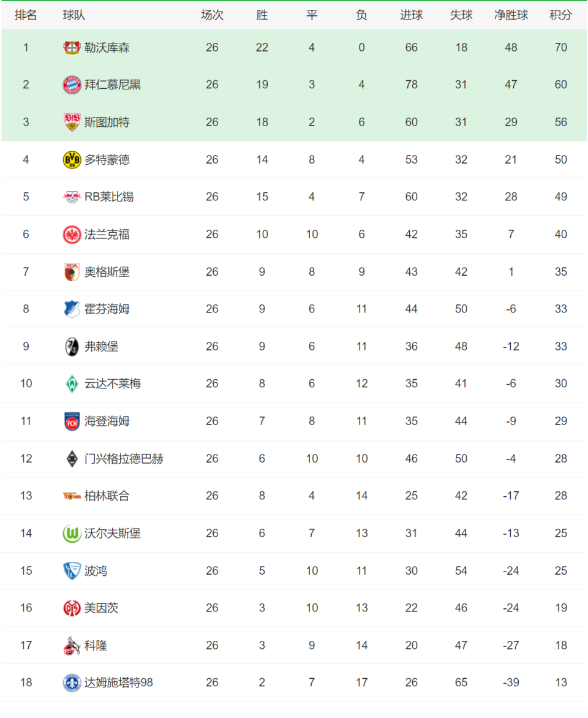
Task: Click the Bayer Leverkusen (勒沃库森) club logo
Action: pos(72,47)
